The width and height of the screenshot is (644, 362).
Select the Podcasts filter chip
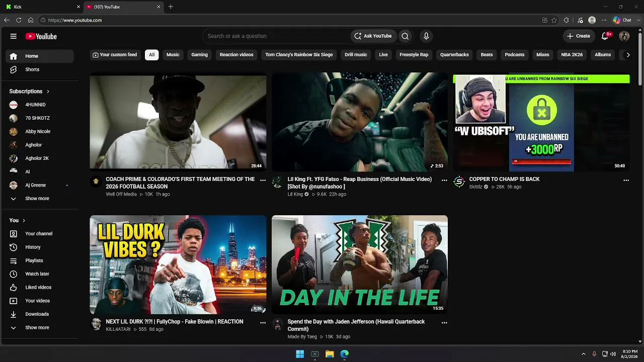515,55
